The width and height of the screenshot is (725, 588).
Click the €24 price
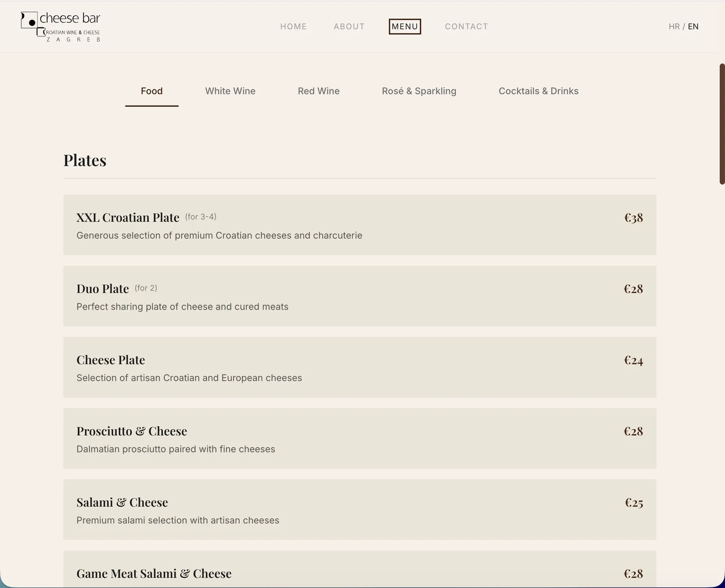point(633,360)
